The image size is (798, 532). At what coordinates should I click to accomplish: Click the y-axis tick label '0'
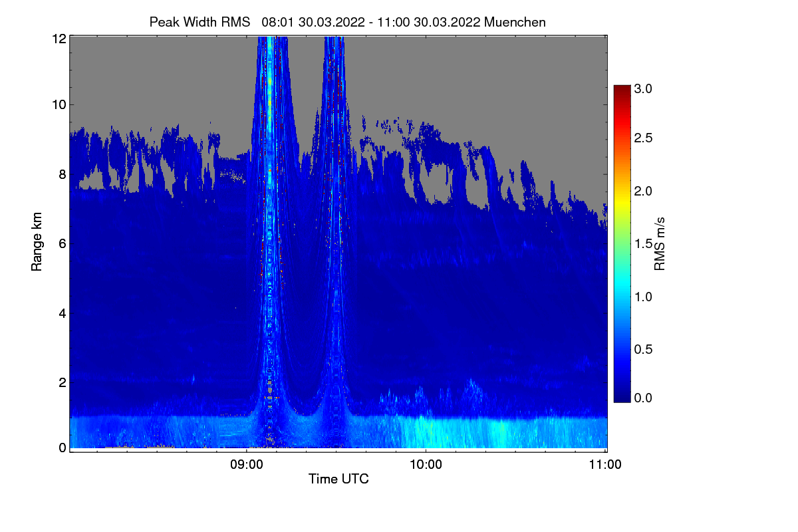click(x=61, y=448)
